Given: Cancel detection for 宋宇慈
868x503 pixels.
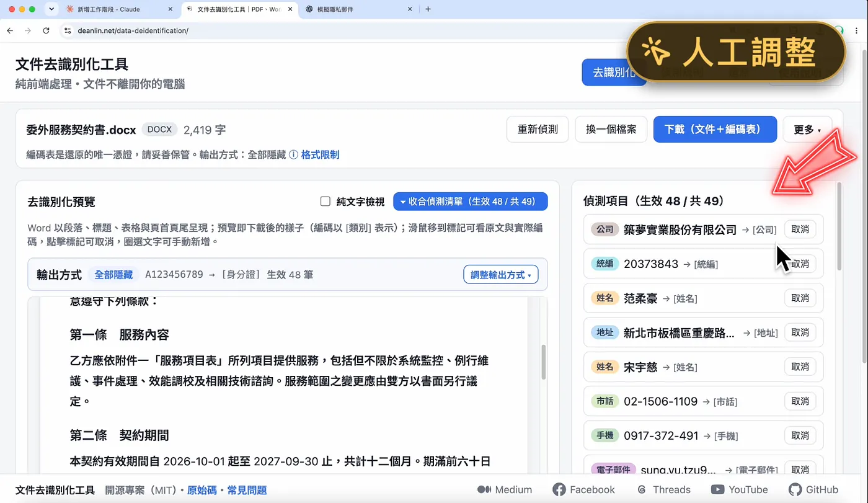Looking at the screenshot, I should click(x=800, y=367).
